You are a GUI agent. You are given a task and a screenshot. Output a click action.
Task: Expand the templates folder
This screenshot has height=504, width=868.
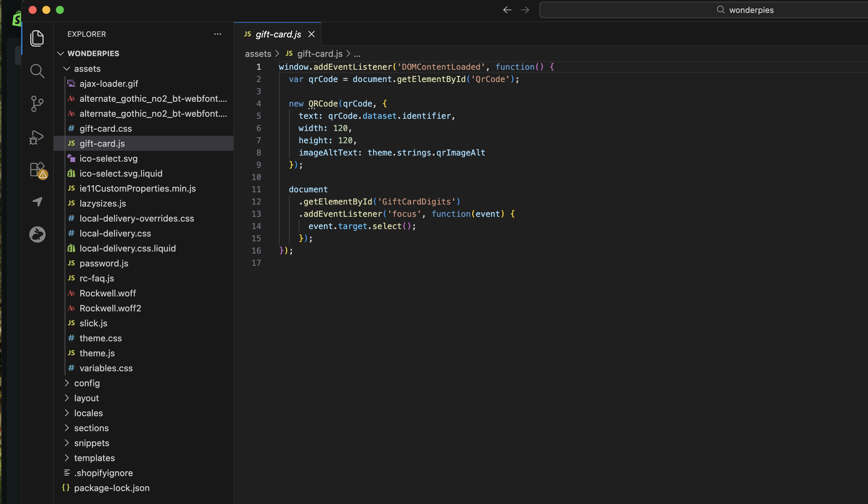pyautogui.click(x=94, y=458)
